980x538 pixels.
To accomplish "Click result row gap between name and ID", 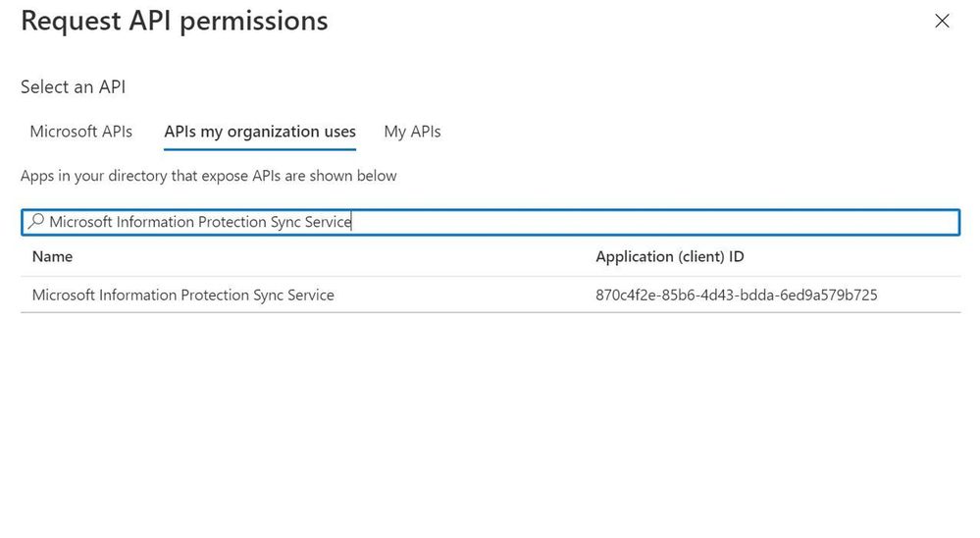I will click(461, 295).
